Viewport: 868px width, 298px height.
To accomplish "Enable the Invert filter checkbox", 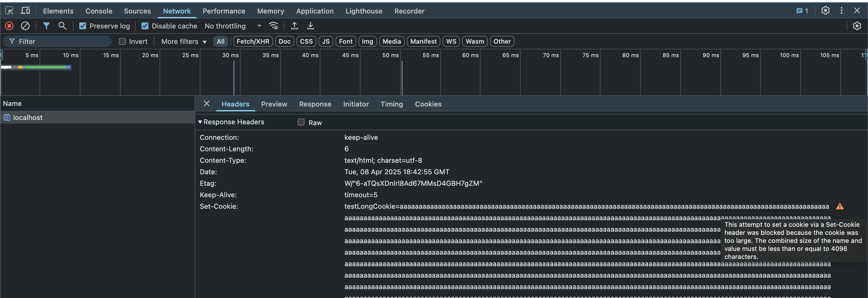I will pyautogui.click(x=122, y=41).
